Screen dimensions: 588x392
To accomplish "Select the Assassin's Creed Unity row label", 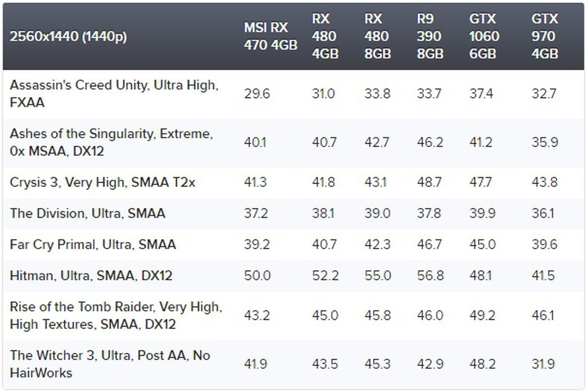I will click(x=113, y=93).
